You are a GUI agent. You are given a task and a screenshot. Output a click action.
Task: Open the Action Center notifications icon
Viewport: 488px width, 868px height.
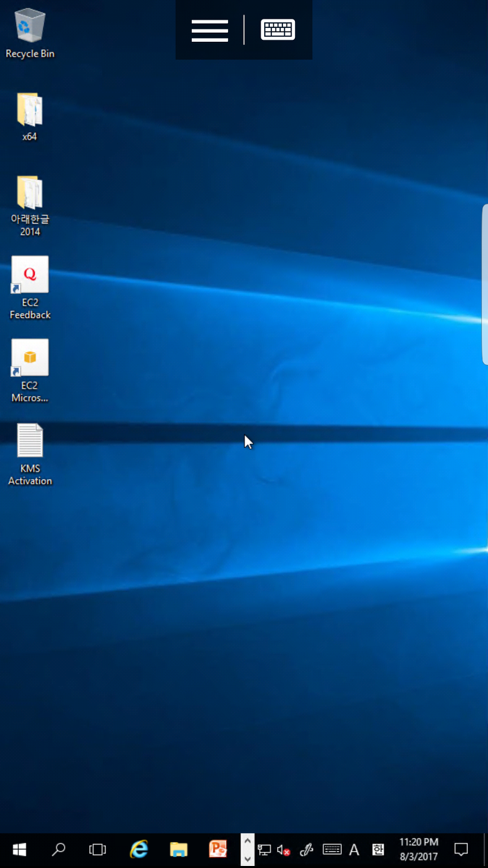(461, 850)
